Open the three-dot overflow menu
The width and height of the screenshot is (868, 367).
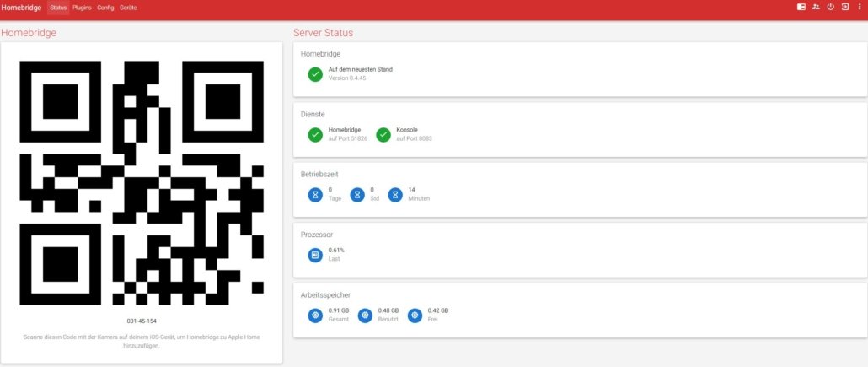pyautogui.click(x=859, y=8)
